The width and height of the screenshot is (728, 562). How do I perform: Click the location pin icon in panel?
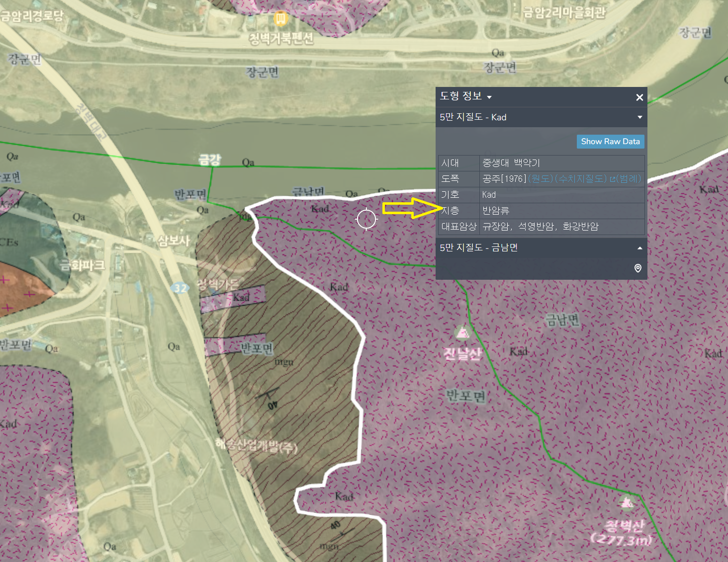[638, 268]
